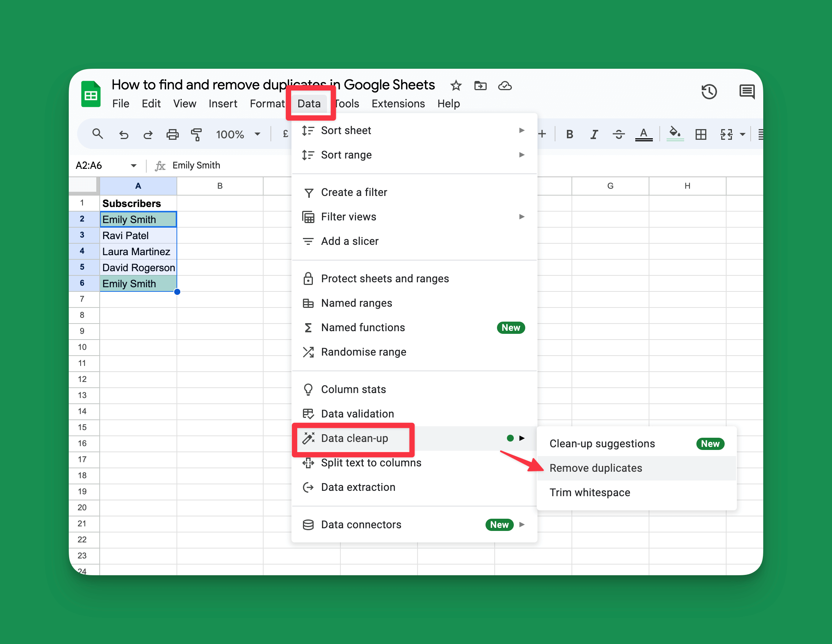Viewport: 832px width, 644px height.
Task: Open version history via the clock icon
Action: click(x=709, y=92)
